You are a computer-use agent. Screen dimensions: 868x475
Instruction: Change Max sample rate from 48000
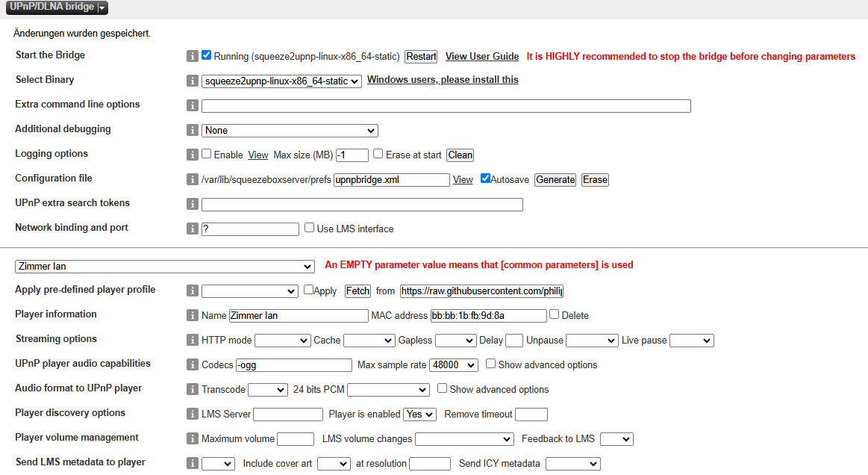[x=453, y=364]
